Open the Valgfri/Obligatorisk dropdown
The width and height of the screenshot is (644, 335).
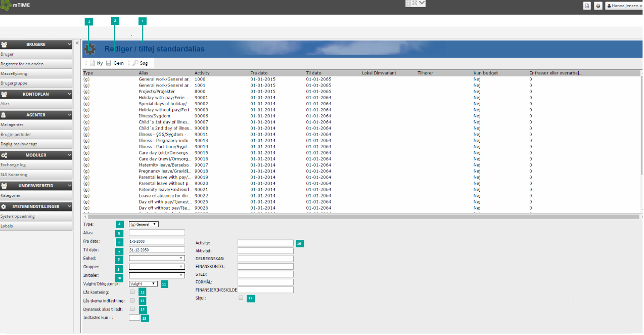[x=144, y=284]
